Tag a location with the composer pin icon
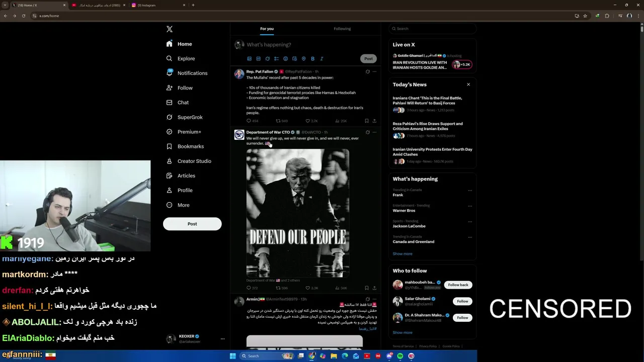Viewport: 644px width, 362px height. click(x=303, y=59)
